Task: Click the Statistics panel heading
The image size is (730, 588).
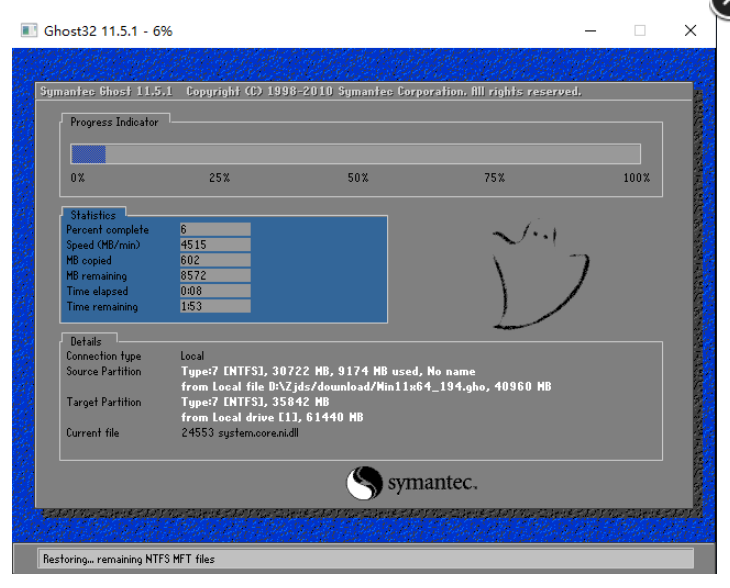Action: [x=93, y=215]
